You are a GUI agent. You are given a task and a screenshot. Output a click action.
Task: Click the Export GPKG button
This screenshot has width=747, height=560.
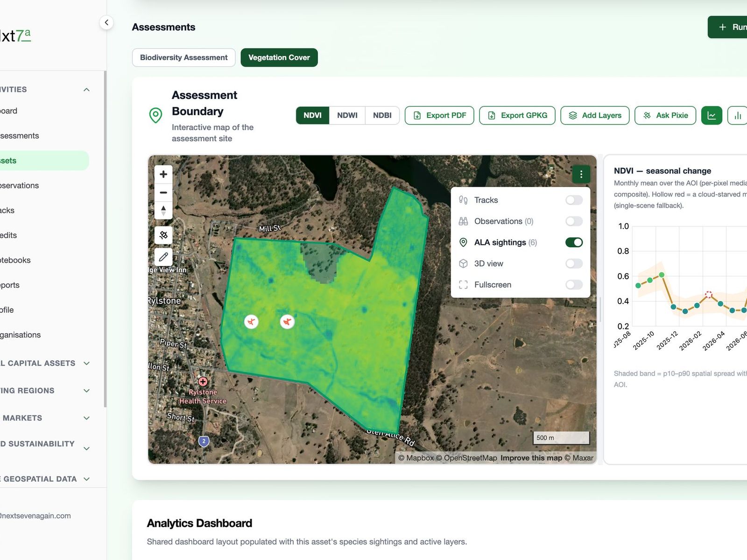tap(517, 115)
